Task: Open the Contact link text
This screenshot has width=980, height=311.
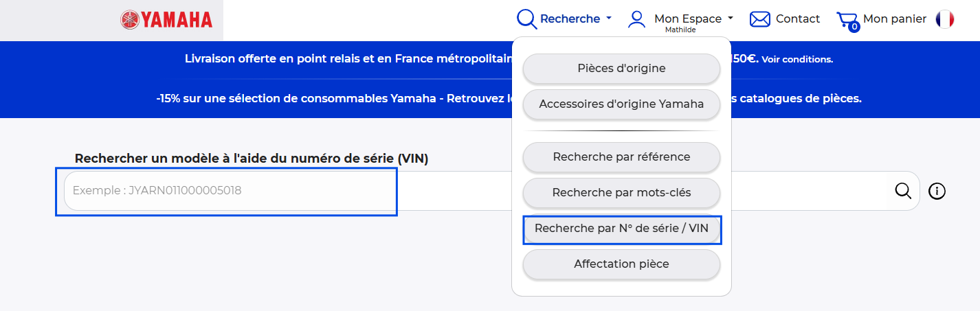Action: pos(797,19)
